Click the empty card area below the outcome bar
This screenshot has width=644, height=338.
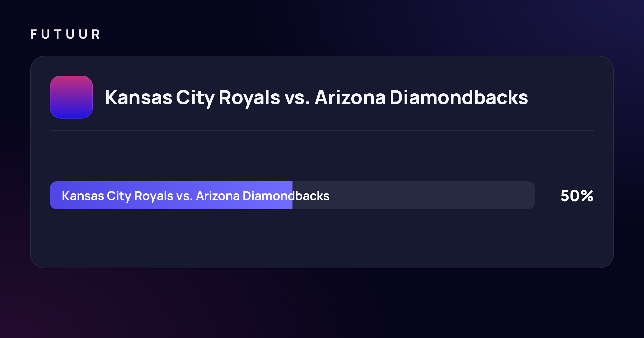point(322,238)
